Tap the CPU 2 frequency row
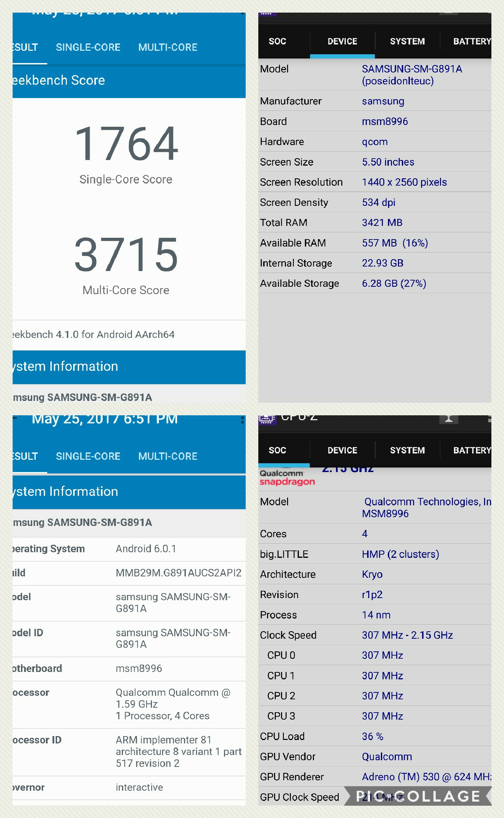The width and height of the screenshot is (504, 818). [375, 696]
